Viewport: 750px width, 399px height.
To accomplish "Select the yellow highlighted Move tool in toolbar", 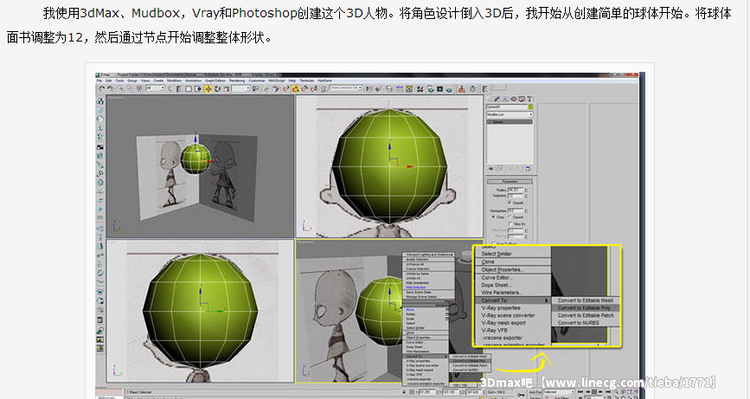I will [x=209, y=89].
